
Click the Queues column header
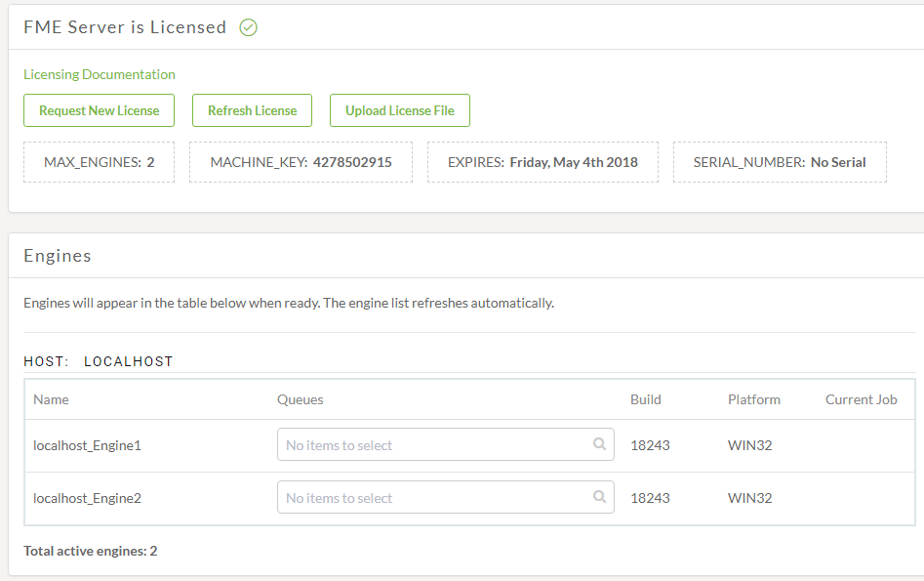[x=300, y=399]
